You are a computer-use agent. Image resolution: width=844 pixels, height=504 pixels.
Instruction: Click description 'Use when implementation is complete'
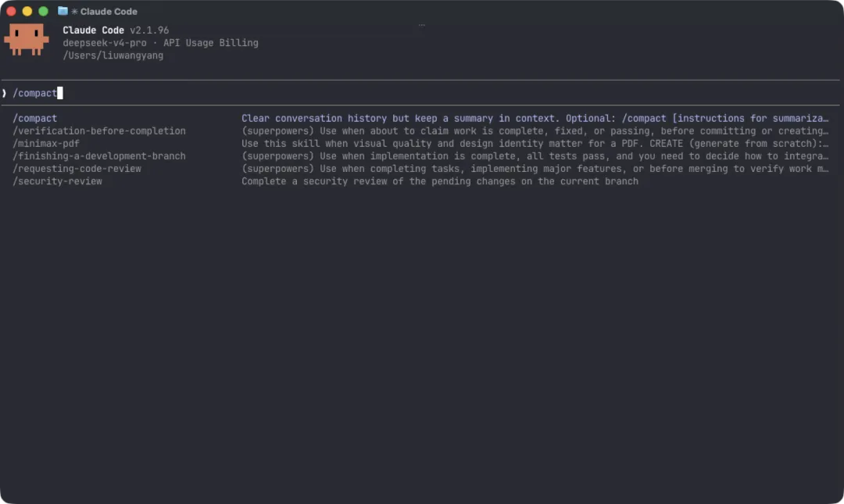pos(535,156)
